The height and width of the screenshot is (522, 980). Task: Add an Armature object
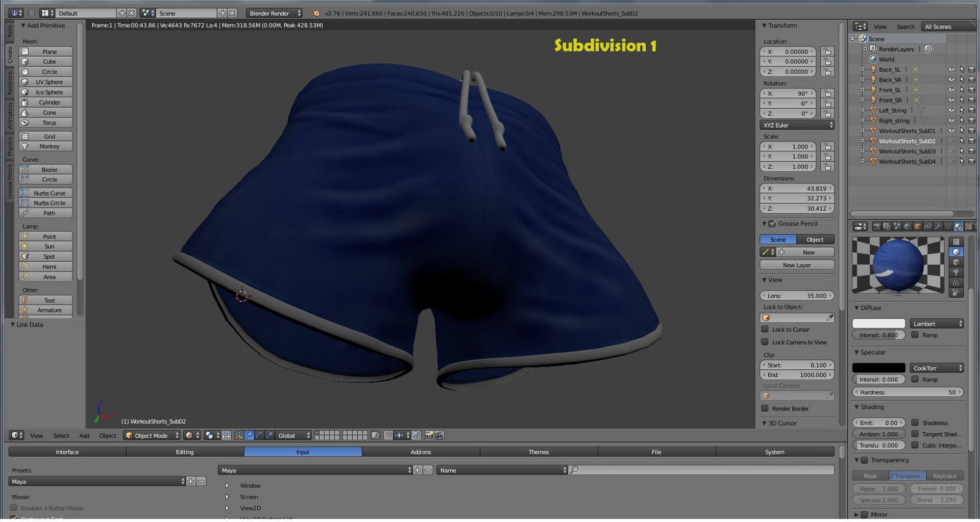tap(46, 310)
